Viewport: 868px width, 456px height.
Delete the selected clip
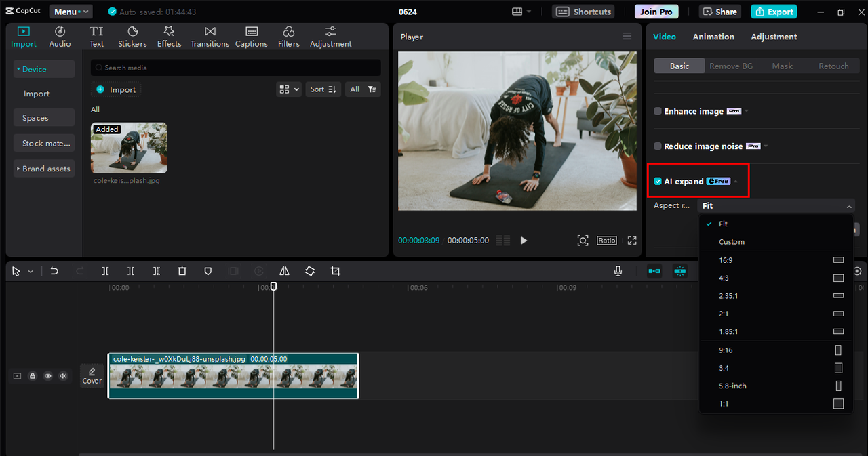[x=182, y=271]
